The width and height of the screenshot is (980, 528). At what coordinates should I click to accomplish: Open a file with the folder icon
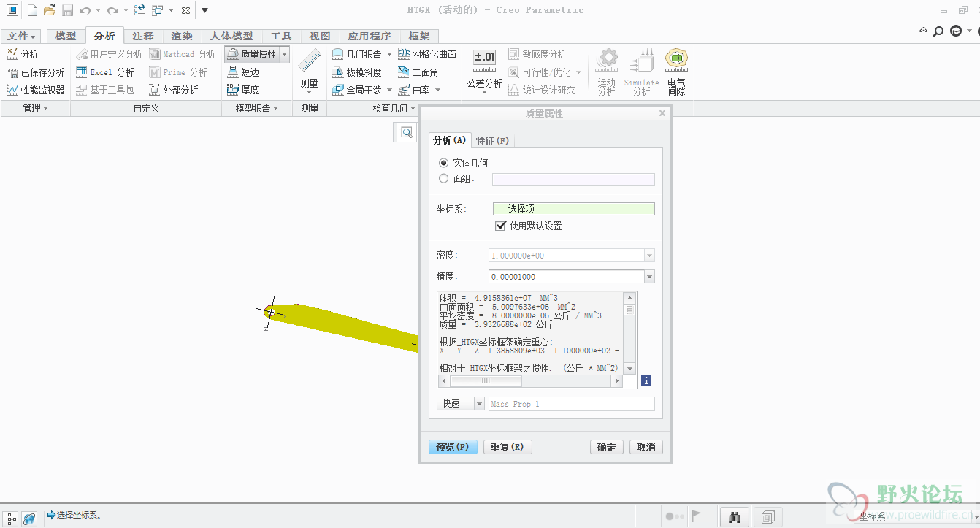coord(49,10)
